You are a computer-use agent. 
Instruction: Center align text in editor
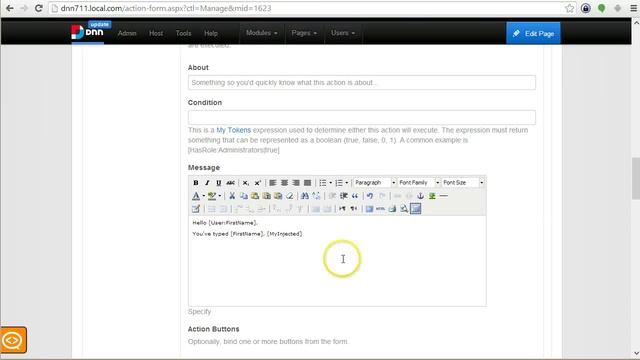click(x=284, y=183)
